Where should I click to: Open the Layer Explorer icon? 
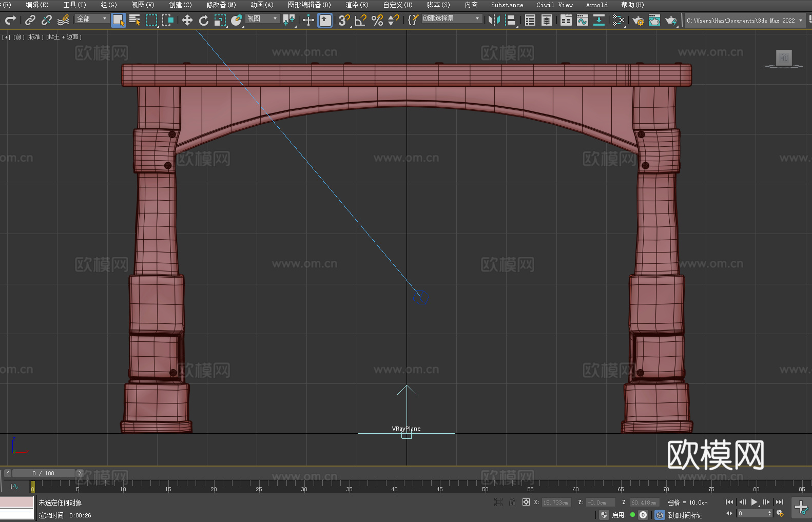(x=547, y=20)
